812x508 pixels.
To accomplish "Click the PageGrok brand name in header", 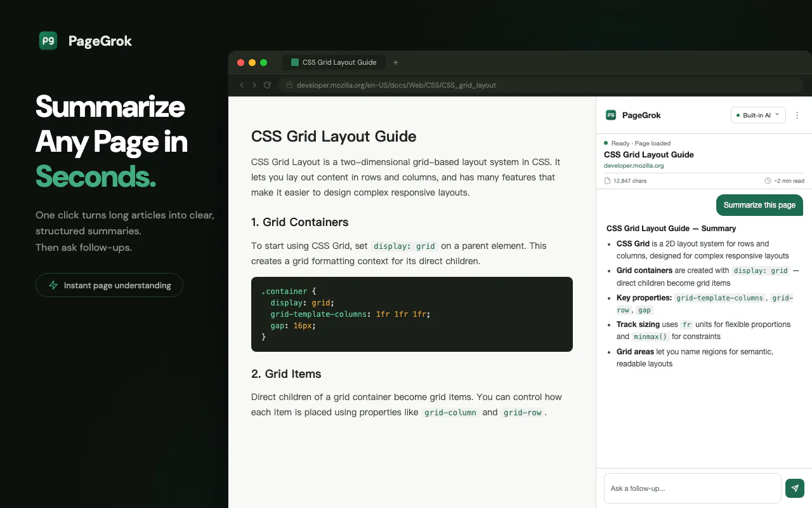I will [x=100, y=41].
